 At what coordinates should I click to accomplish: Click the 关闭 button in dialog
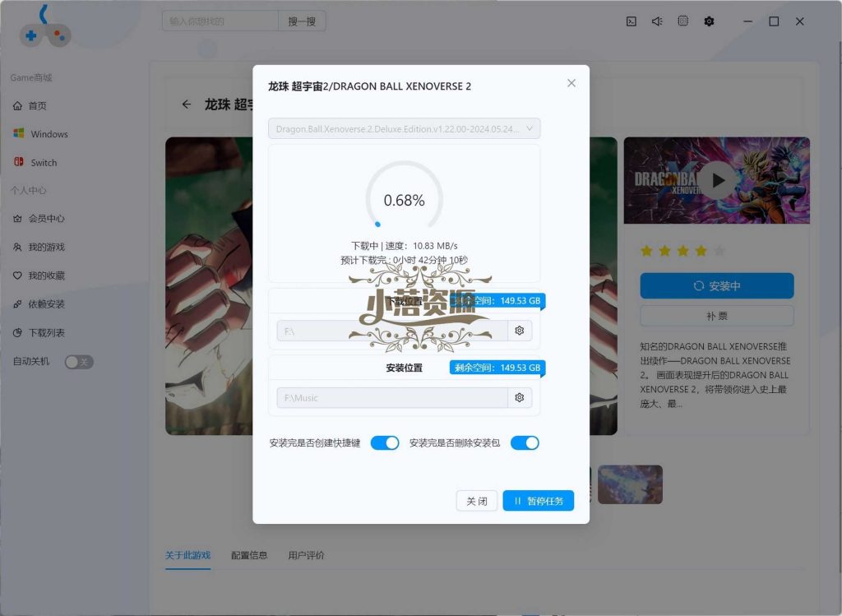[x=477, y=501]
